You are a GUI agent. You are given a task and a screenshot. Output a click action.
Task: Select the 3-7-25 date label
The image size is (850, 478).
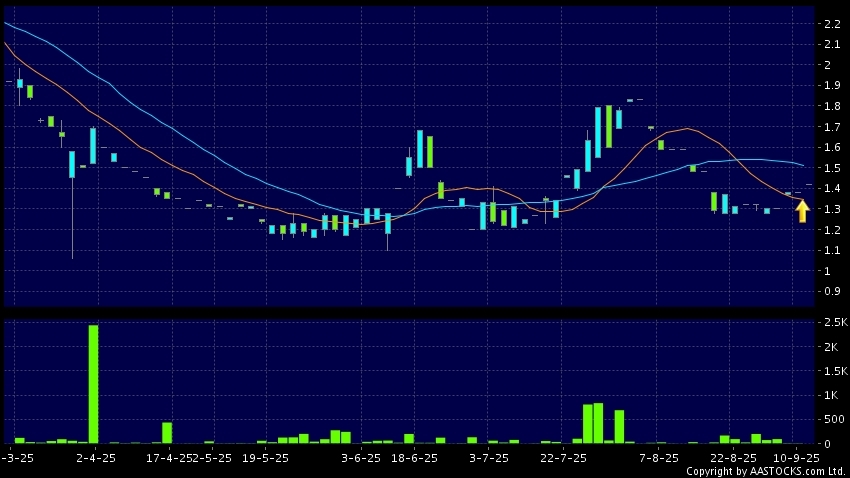[x=489, y=458]
